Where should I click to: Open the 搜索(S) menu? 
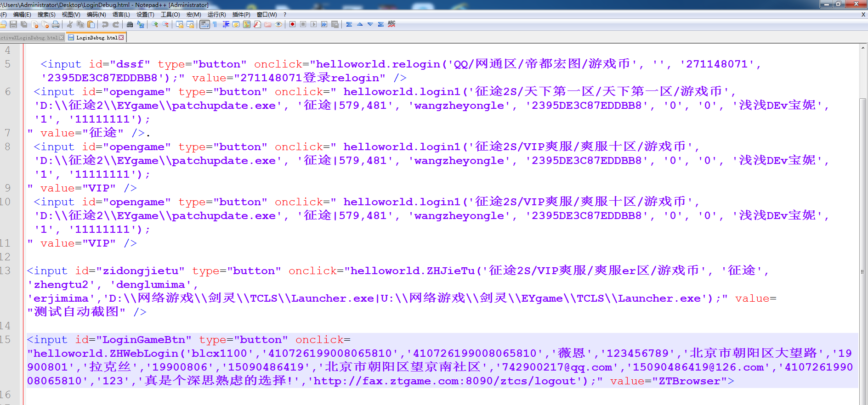pos(46,15)
